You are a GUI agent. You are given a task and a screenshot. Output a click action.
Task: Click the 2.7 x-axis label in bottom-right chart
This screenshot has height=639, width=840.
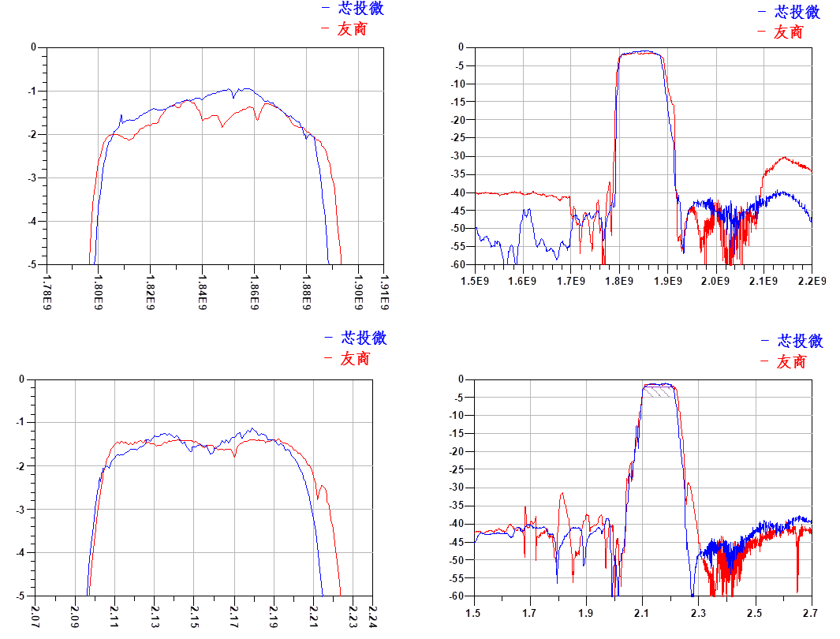[811, 612]
